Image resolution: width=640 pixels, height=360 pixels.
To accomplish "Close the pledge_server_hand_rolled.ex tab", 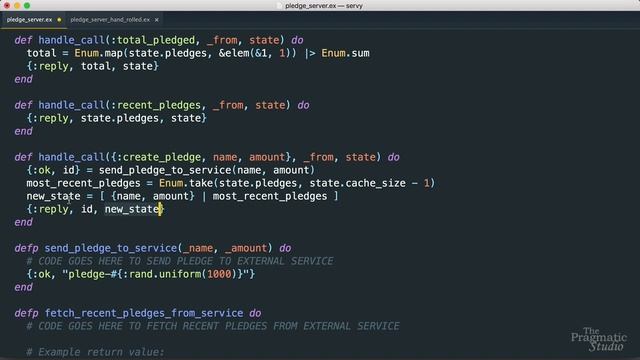I will (157, 20).
